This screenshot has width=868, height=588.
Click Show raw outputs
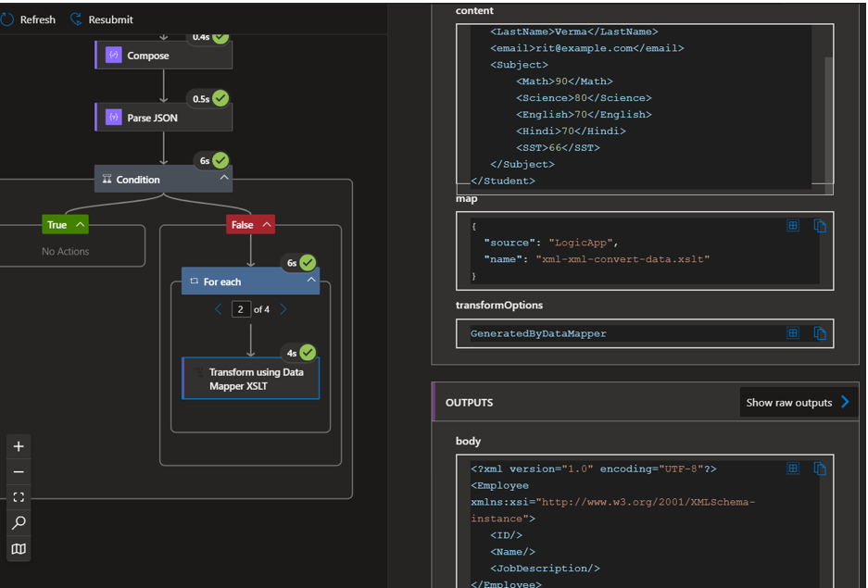click(799, 402)
